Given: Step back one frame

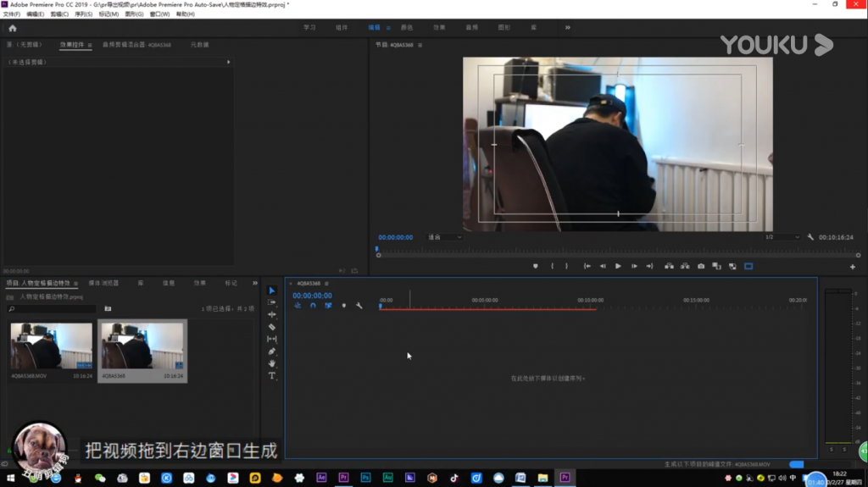Looking at the screenshot, I should point(603,266).
